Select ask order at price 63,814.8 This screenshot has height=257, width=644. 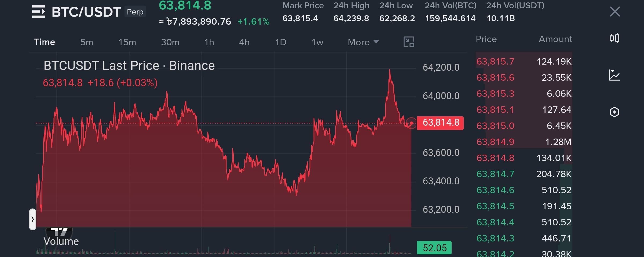tap(524, 158)
